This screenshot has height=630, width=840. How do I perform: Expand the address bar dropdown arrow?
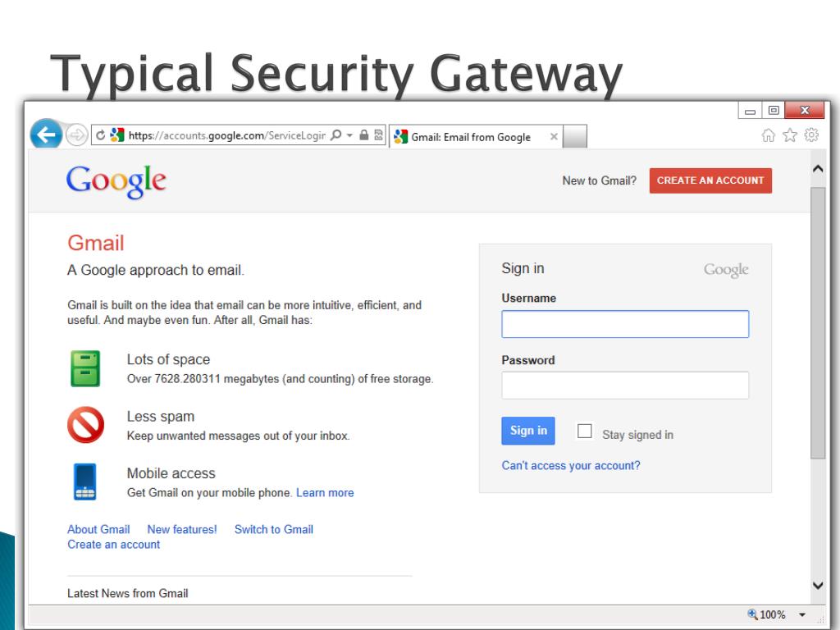coord(349,135)
